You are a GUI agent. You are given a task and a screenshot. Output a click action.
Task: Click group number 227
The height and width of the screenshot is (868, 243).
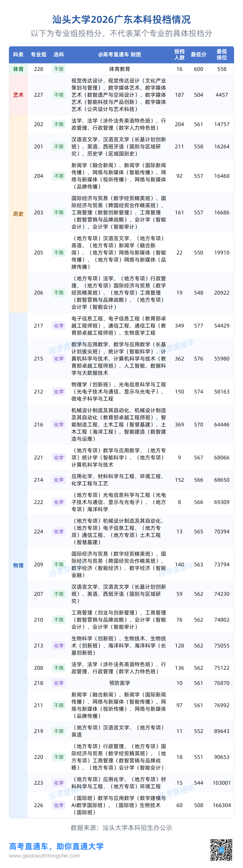point(38,95)
